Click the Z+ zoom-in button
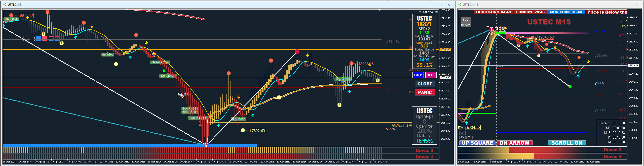This screenshot has width=644, height=166. [x=462, y=137]
